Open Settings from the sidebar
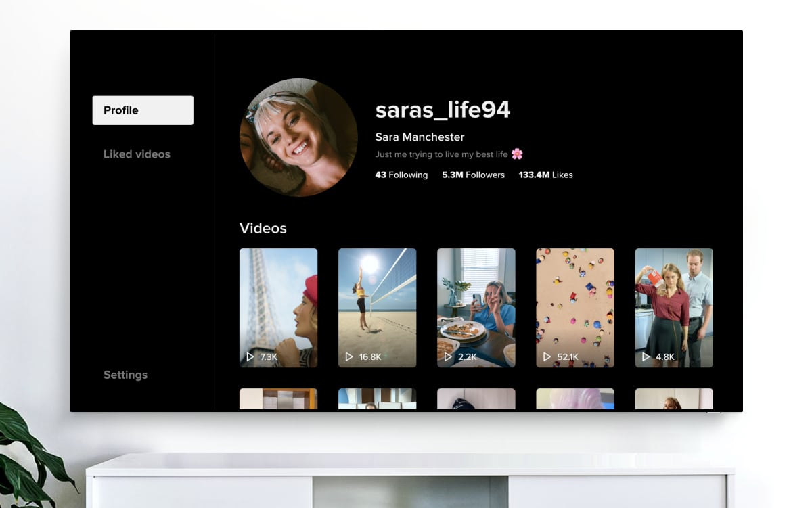The width and height of the screenshot is (812, 508). tap(125, 375)
